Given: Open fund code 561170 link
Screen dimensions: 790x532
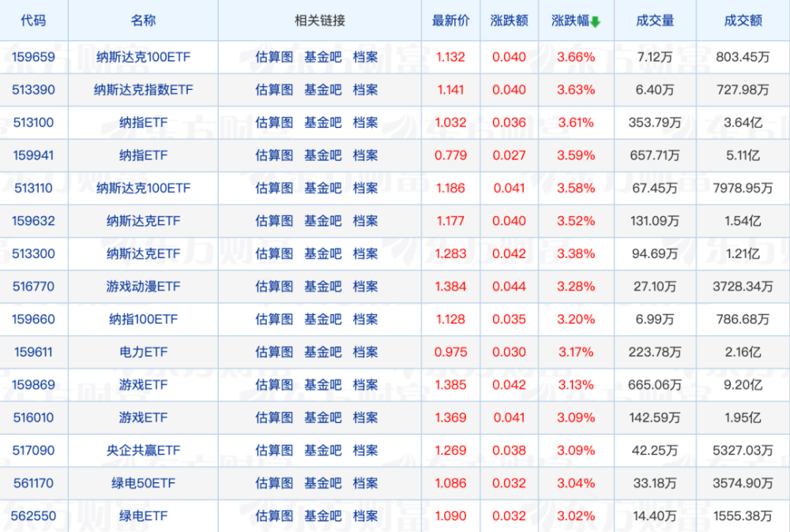Looking at the screenshot, I should pyautogui.click(x=33, y=483).
